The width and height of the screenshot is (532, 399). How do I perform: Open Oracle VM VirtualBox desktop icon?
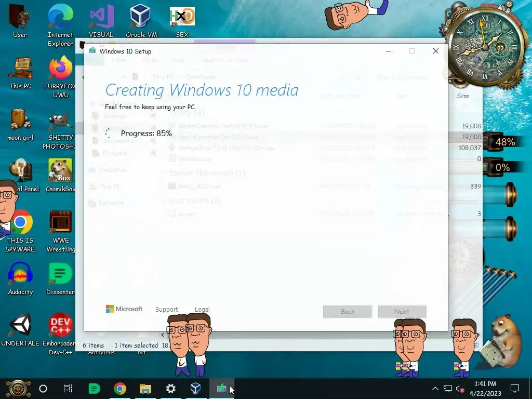pyautogui.click(x=141, y=21)
